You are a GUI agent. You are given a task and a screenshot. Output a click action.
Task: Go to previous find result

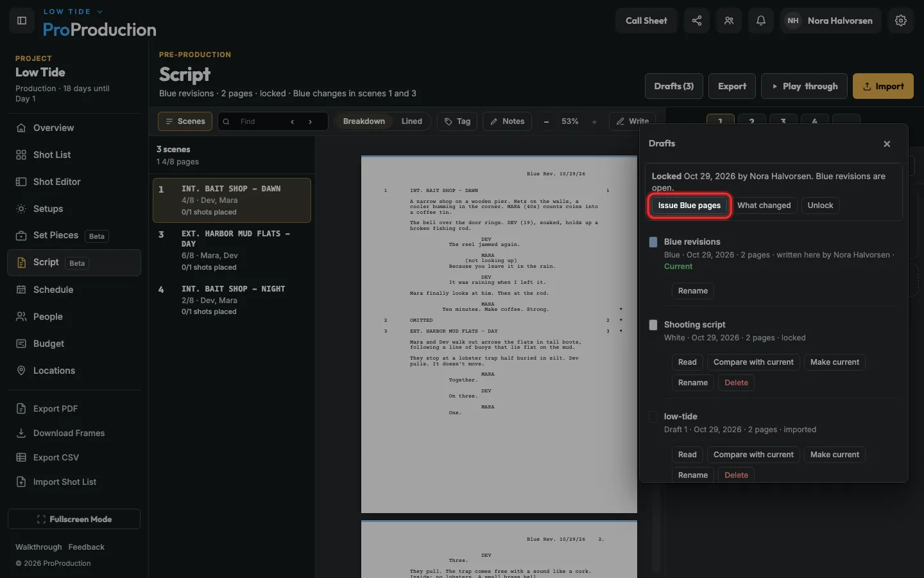tap(293, 121)
